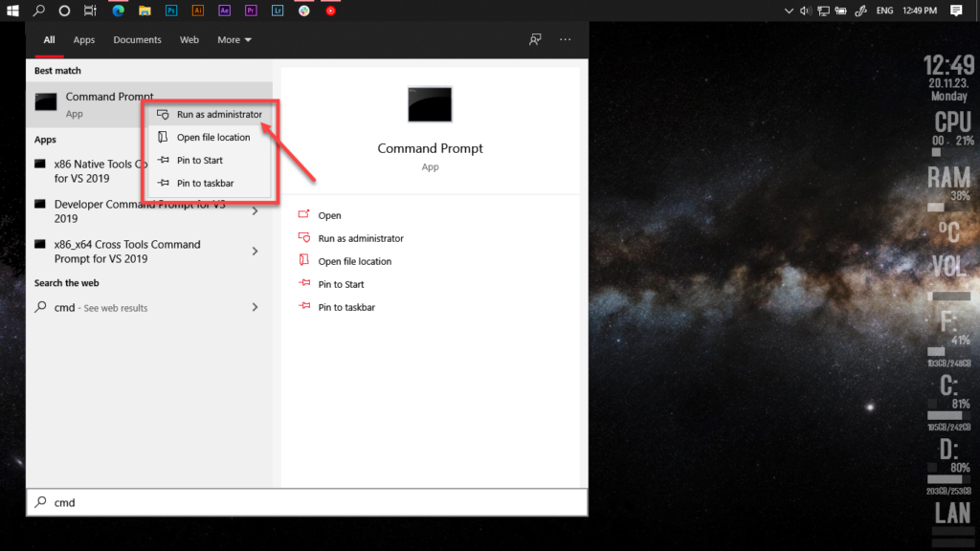Screen dimensions: 980x551
Task: Show hidden system tray icons
Action: 789,11
